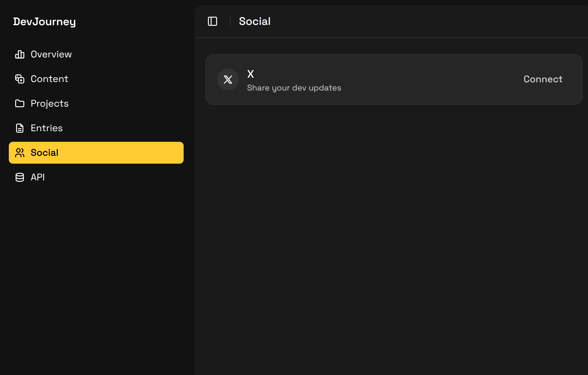Toggle the sidebar panel icon
The image size is (588, 375).
pyautogui.click(x=212, y=21)
